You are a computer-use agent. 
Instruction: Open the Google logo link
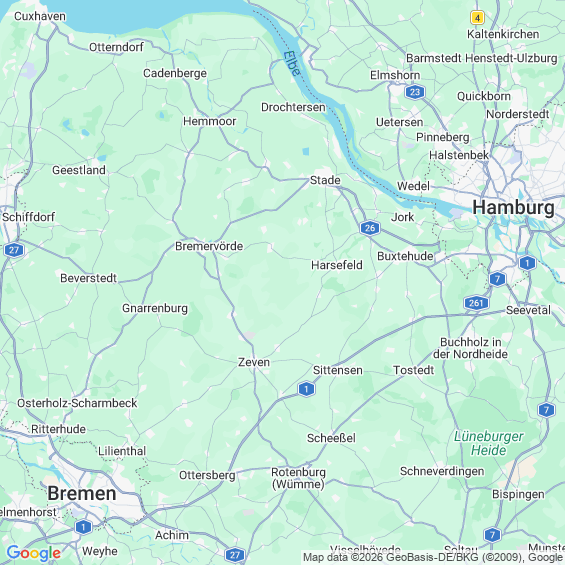coord(34,553)
